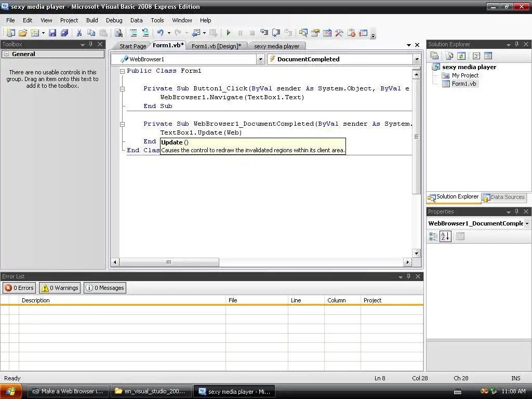
Task: Click the Add New Item toolbar icon
Action: coord(35,33)
